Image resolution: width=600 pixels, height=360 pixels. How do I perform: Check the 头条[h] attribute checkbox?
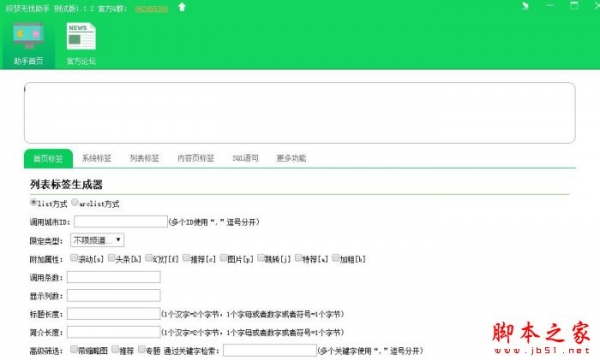click(x=111, y=258)
